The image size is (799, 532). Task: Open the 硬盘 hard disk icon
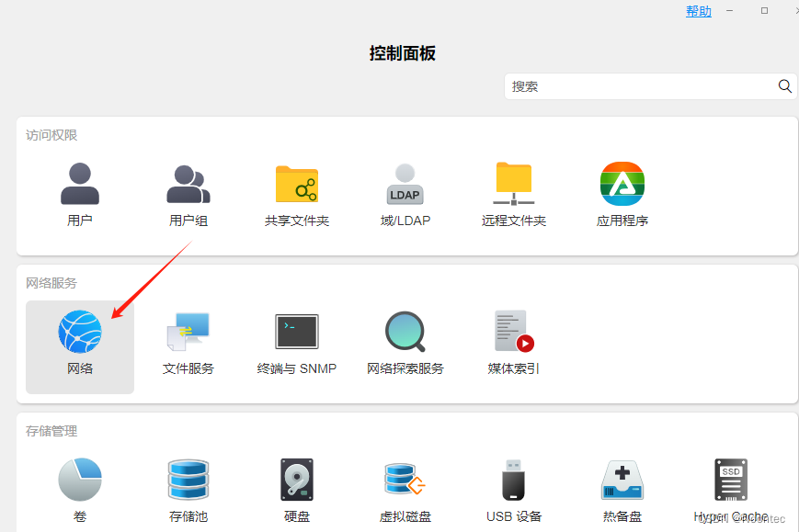tap(297, 480)
